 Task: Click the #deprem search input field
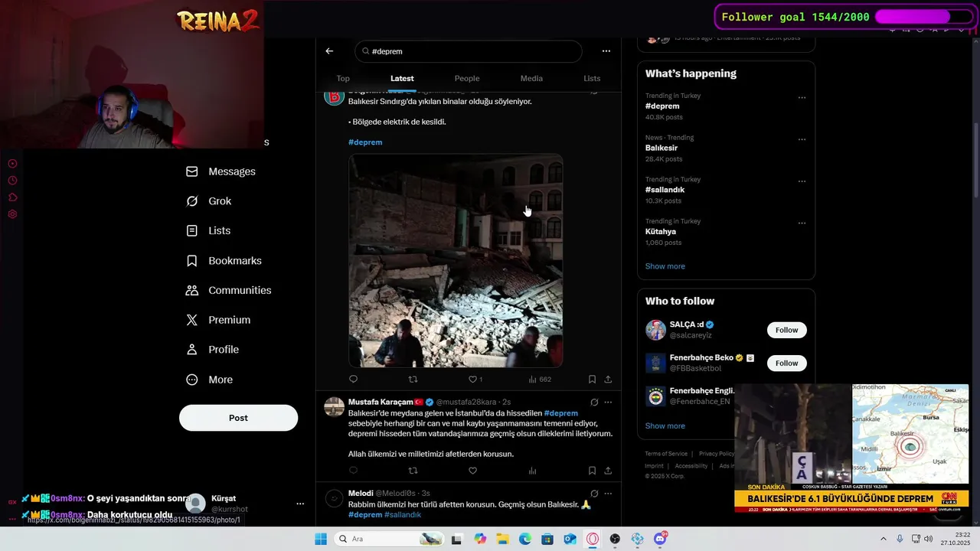[469, 51]
